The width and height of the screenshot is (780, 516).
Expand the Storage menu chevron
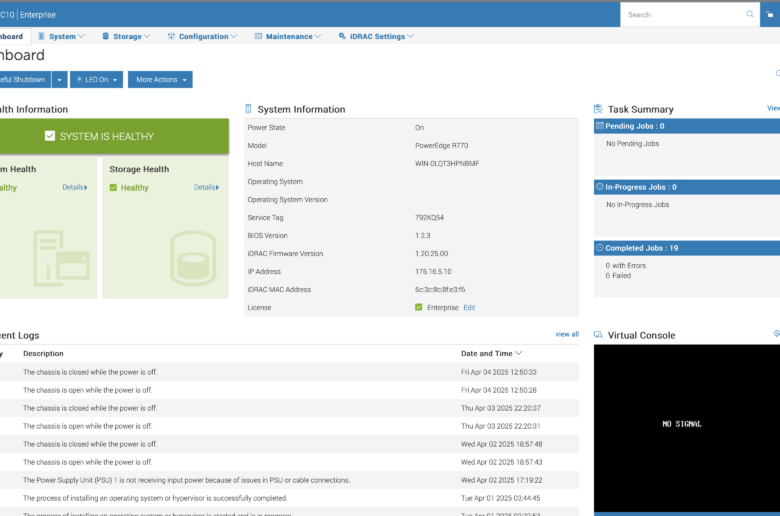[x=147, y=36]
